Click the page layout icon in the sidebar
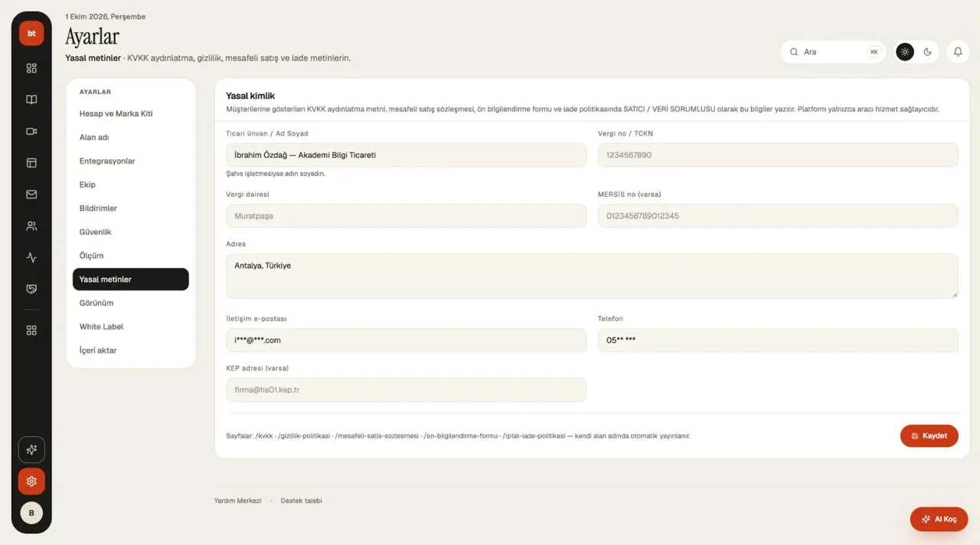The height and width of the screenshot is (545, 980). [x=31, y=162]
